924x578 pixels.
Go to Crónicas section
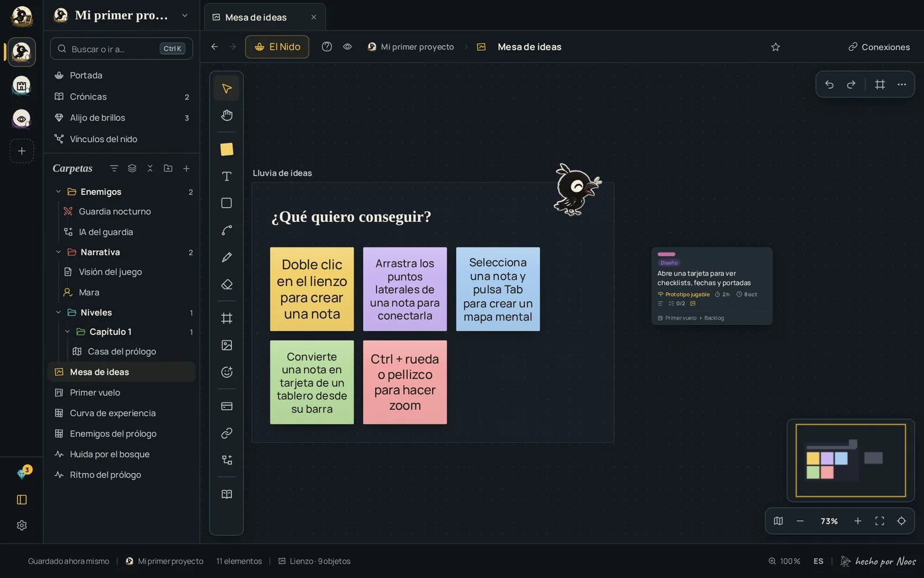point(122,97)
